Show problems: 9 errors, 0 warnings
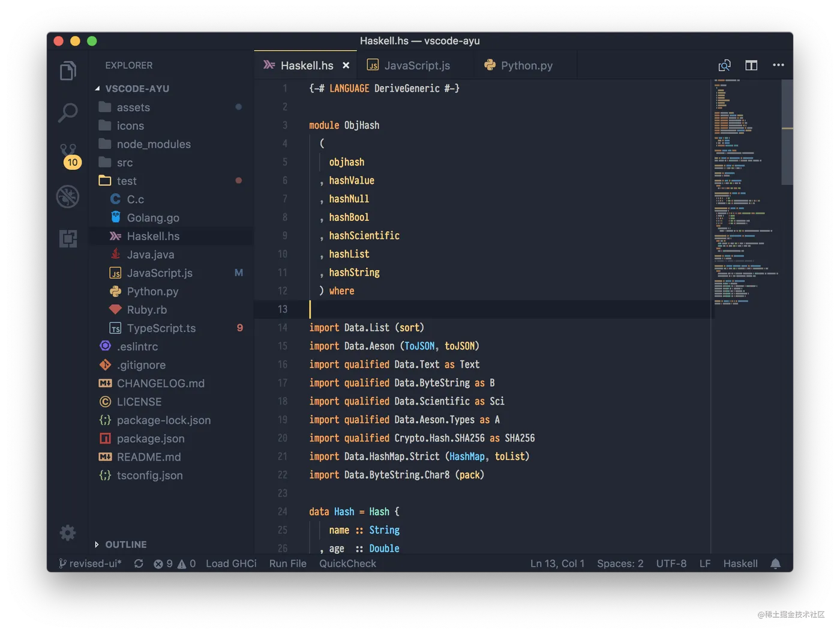Image resolution: width=840 pixels, height=634 pixels. pyautogui.click(x=175, y=564)
